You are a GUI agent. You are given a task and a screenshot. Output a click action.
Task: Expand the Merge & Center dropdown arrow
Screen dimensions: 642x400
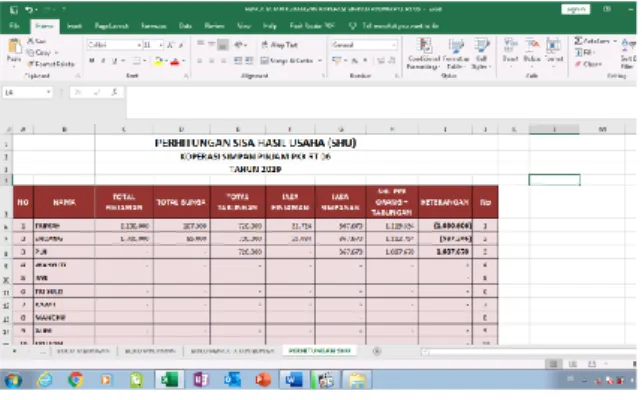pyautogui.click(x=320, y=61)
